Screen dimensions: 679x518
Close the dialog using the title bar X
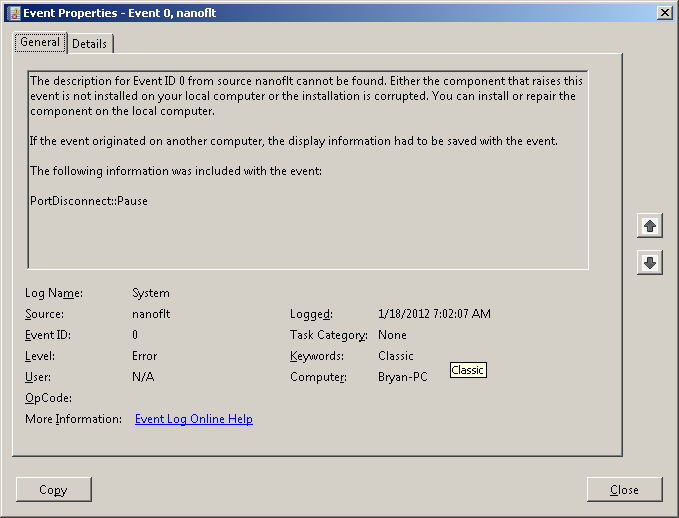pyautogui.click(x=664, y=12)
